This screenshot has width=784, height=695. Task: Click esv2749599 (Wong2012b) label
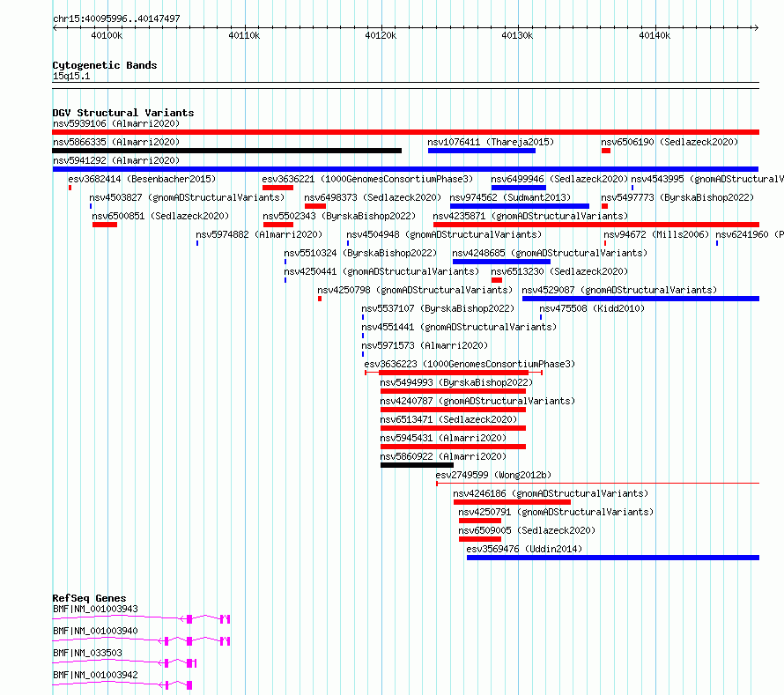pos(493,475)
